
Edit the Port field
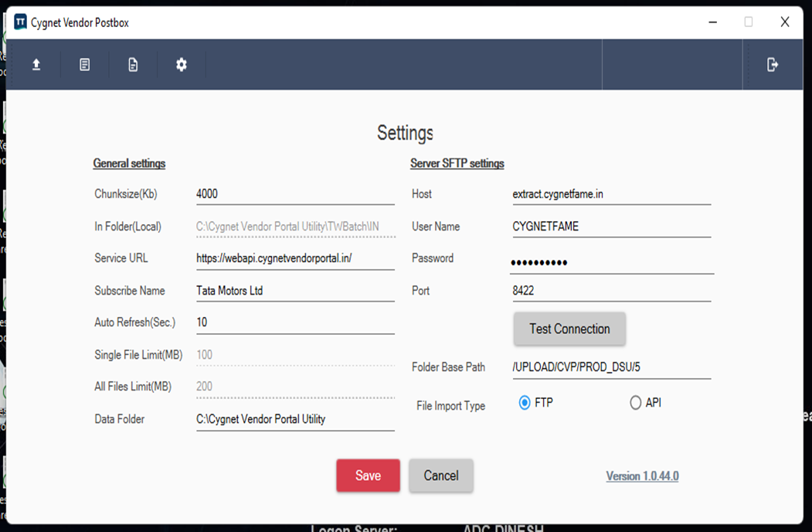coord(612,291)
